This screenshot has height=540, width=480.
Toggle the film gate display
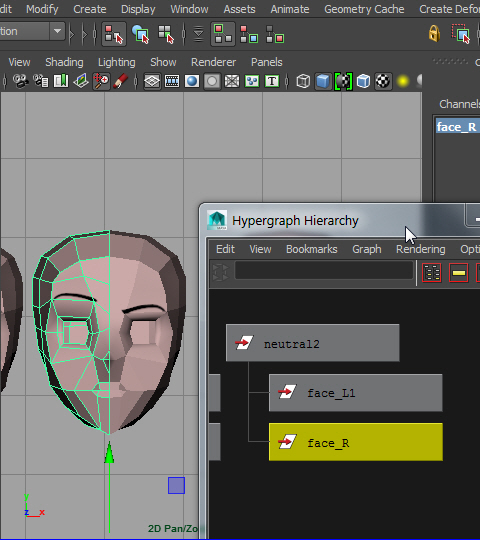pyautogui.click(x=172, y=81)
